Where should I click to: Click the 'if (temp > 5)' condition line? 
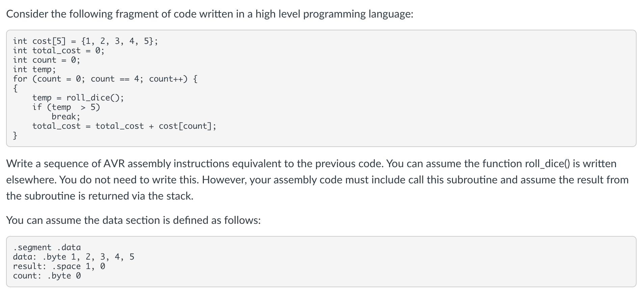[x=66, y=107]
